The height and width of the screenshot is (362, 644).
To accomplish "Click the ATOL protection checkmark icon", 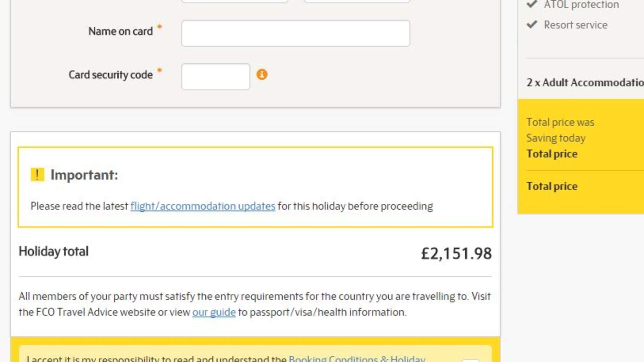I will [x=532, y=4].
